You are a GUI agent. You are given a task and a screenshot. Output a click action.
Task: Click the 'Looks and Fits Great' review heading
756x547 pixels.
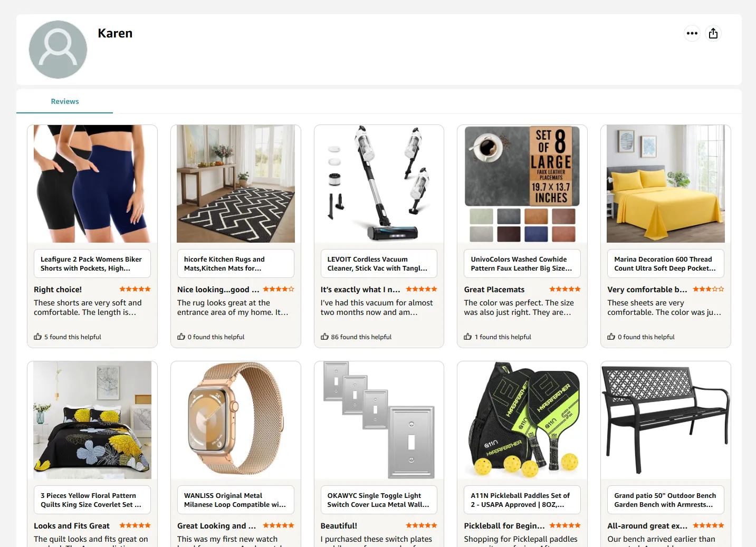pyautogui.click(x=72, y=526)
